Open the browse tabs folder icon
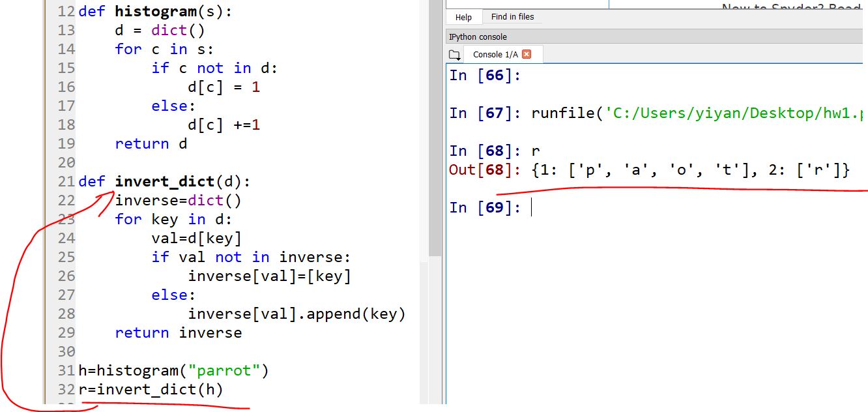This screenshot has width=868, height=412. pyautogui.click(x=454, y=55)
